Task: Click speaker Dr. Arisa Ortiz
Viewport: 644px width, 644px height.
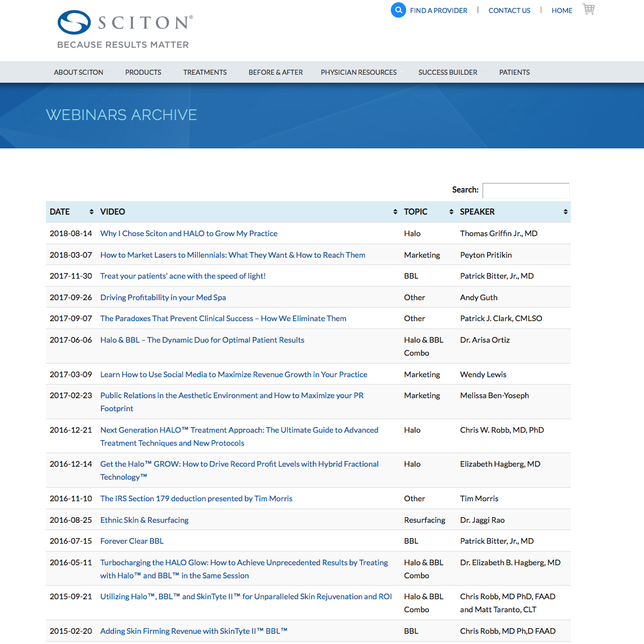Action: click(x=485, y=340)
